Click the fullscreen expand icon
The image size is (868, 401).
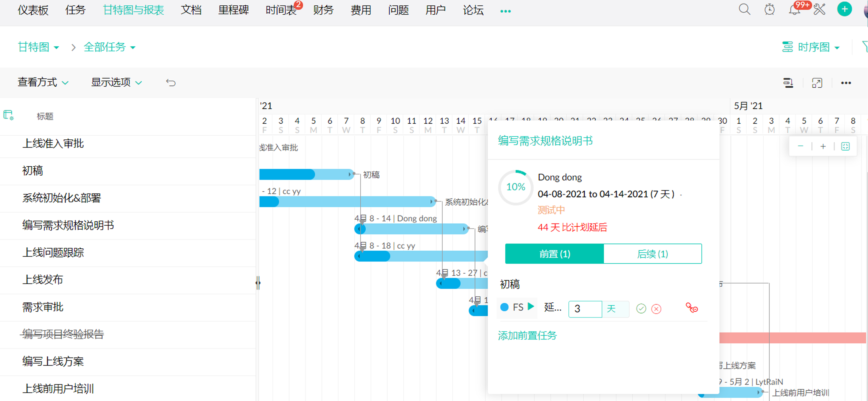click(817, 83)
